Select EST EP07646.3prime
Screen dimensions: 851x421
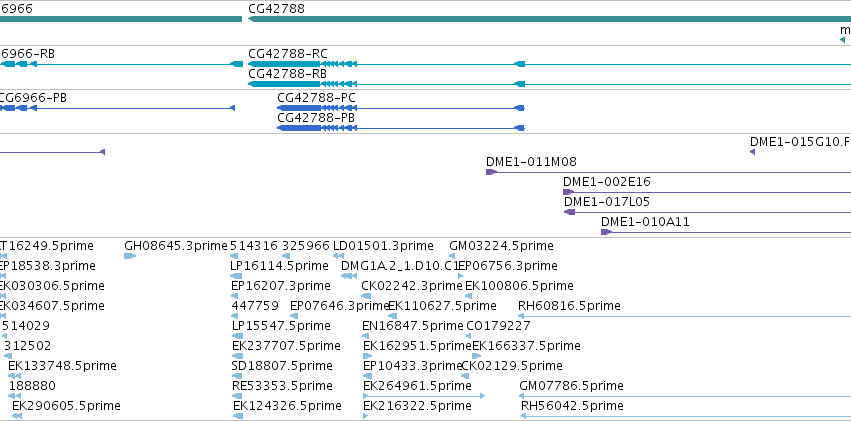tap(340, 306)
